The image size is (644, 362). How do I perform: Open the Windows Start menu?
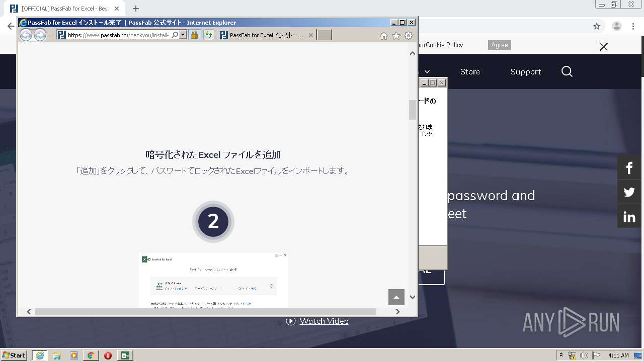(x=14, y=355)
